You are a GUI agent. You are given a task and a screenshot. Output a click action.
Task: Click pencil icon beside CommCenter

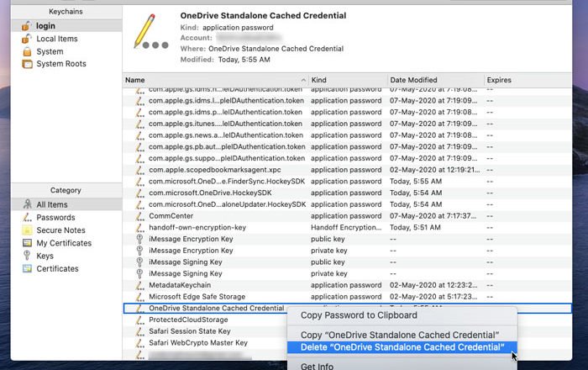(140, 216)
